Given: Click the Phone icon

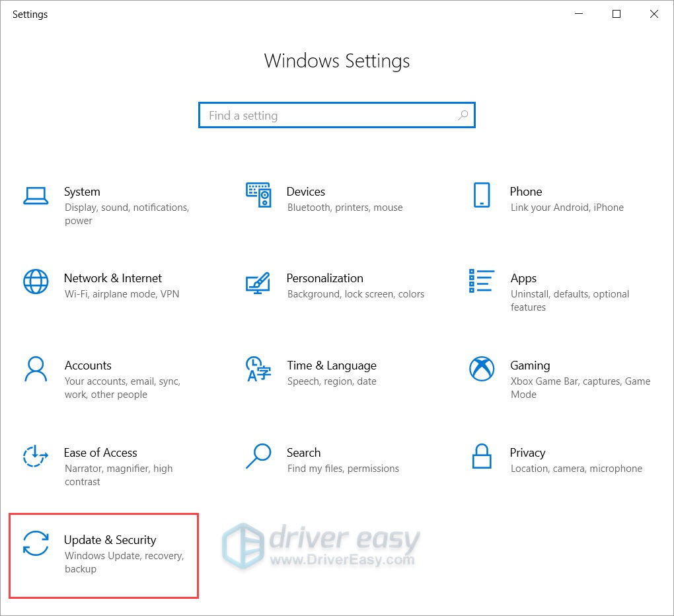Looking at the screenshot, I should tap(482, 195).
